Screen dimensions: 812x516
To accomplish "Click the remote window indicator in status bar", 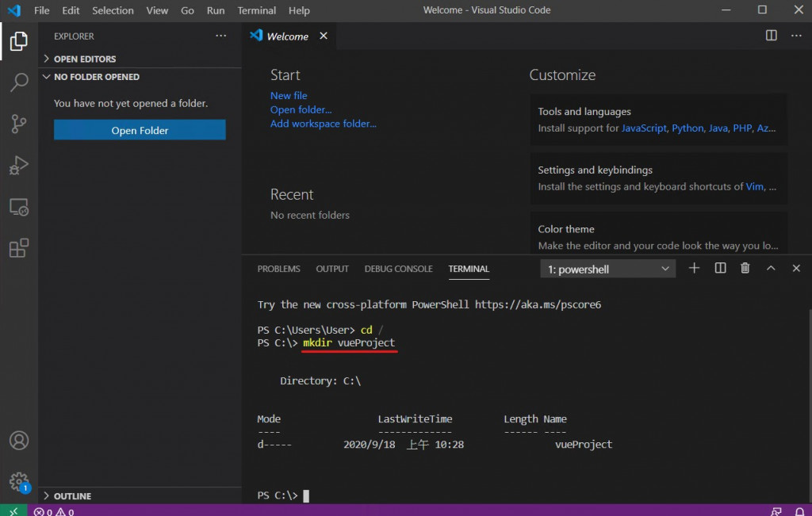I will coord(13,511).
